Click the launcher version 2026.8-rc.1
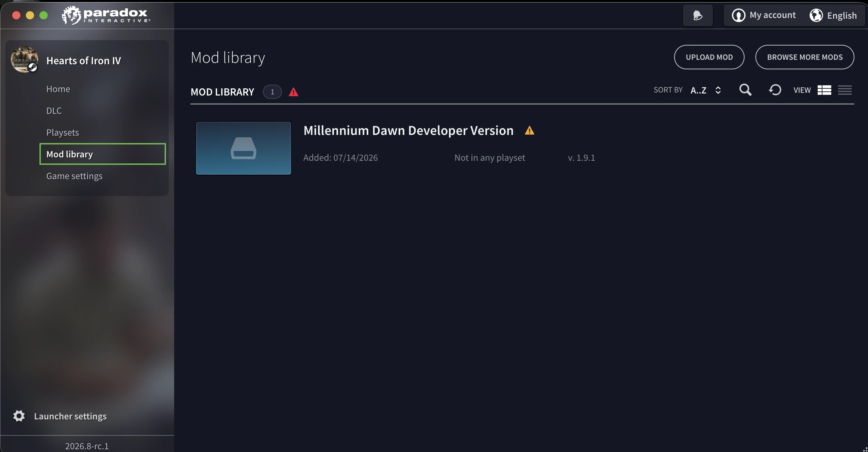Screen dimensions: 868x452 click(87, 446)
